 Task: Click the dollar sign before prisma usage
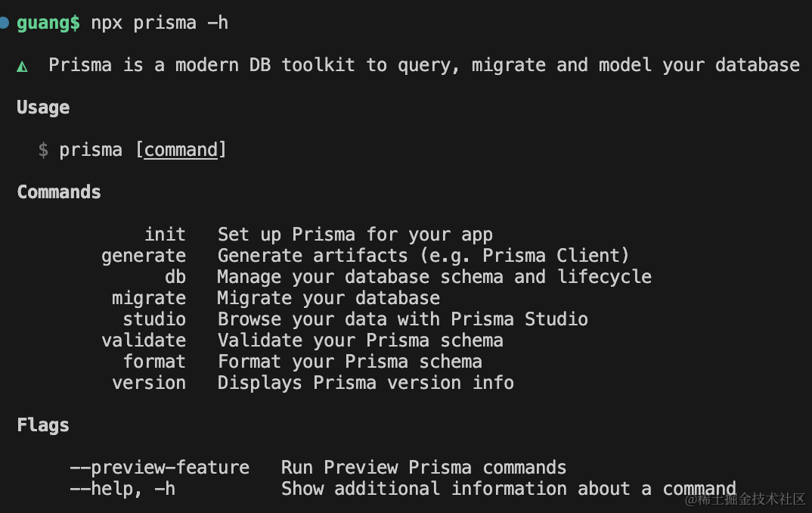click(x=43, y=150)
